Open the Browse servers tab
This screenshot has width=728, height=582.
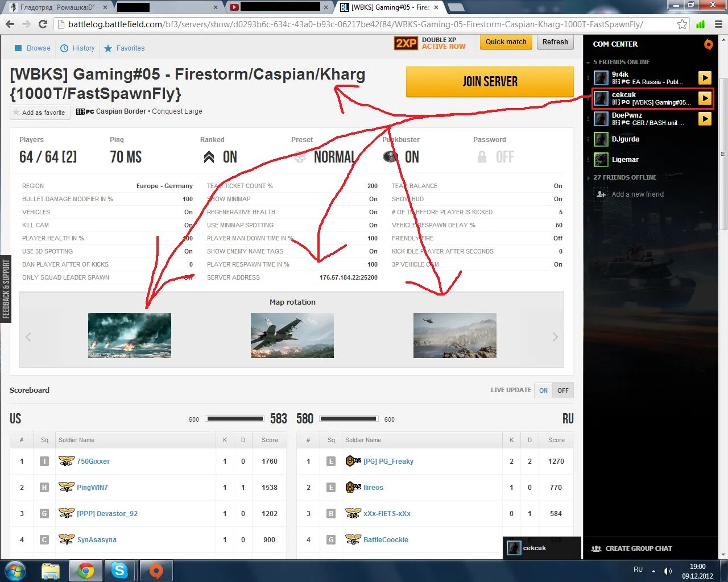click(32, 48)
